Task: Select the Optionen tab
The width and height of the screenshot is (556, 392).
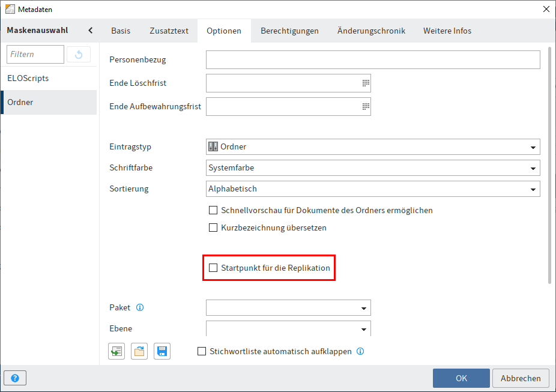Action: (224, 31)
